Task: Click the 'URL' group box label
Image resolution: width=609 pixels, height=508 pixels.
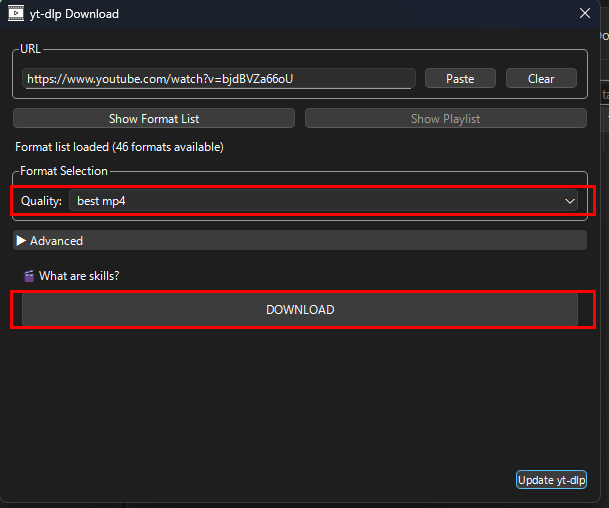Action: 31,48
